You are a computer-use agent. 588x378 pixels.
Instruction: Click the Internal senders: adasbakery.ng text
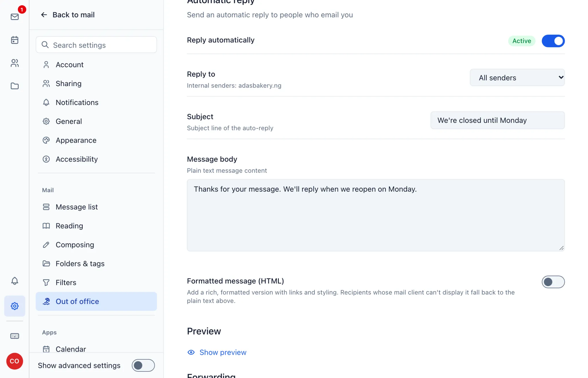[234, 86]
